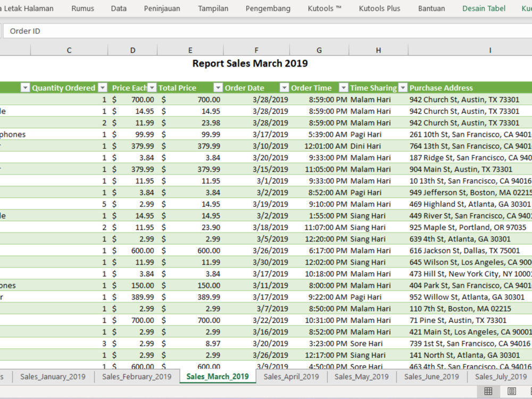The width and height of the screenshot is (532, 399).
Task: Select the Purchase Address header cell
Action: 470,88
